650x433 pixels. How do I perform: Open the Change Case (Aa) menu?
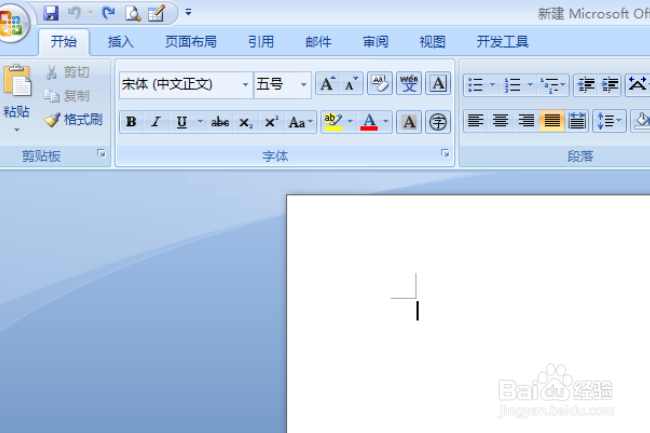pos(300,122)
